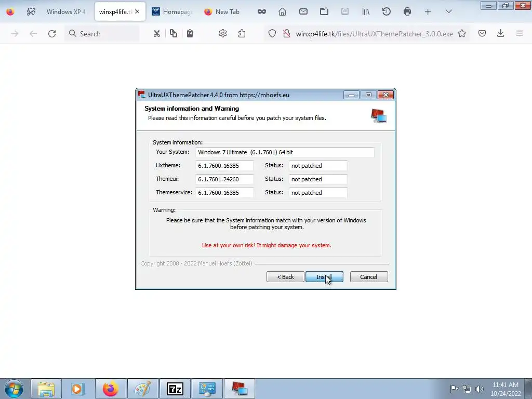
Task: Open the Control Panel taskbar icon
Action: pos(207,389)
